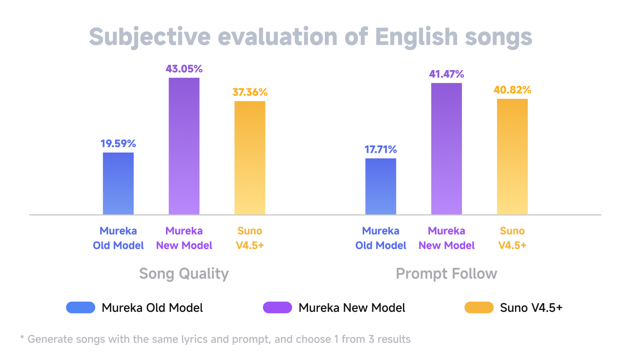Click the Prompt Follow group label
631x364 pixels.
(x=446, y=274)
